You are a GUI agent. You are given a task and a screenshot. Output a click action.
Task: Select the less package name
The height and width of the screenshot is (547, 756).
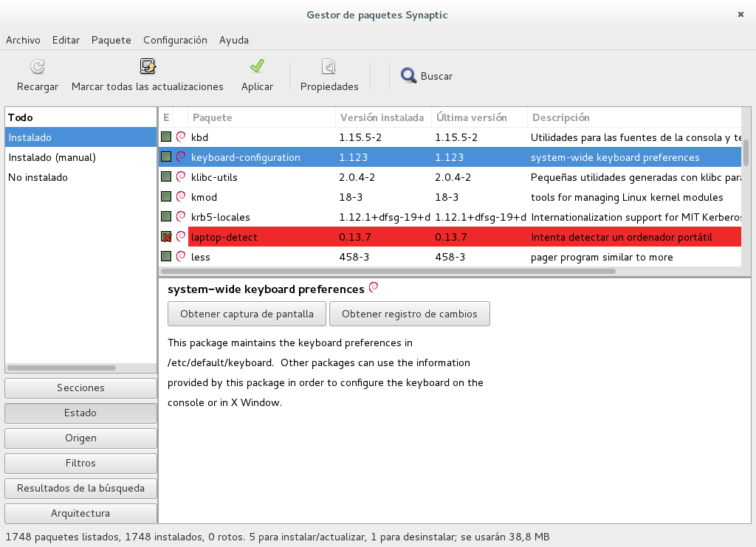(201, 257)
